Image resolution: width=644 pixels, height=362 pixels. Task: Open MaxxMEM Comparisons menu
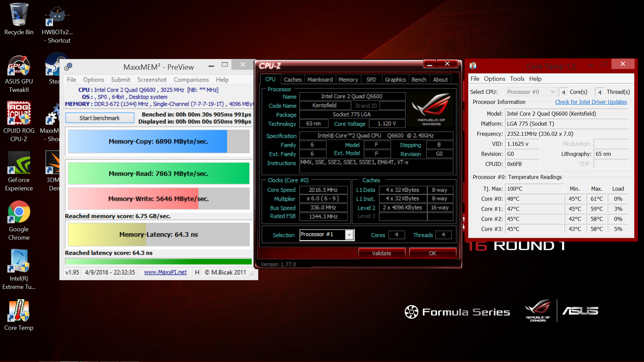click(191, 79)
